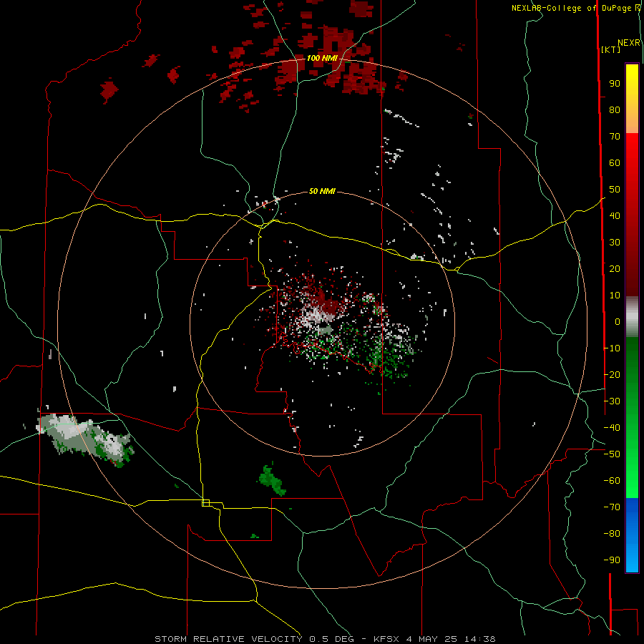Click the '50 NMI' range ring label

[x=322, y=191]
